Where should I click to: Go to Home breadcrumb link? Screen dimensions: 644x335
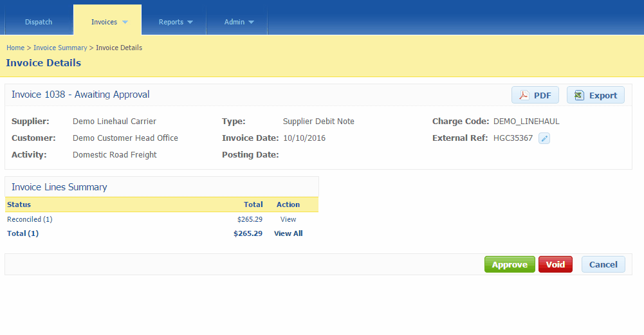click(15, 48)
